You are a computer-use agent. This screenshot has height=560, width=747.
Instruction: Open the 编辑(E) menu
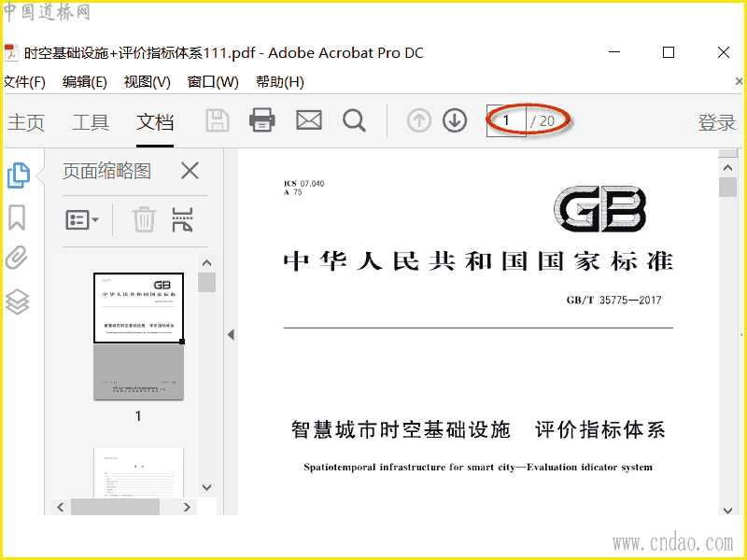84,82
